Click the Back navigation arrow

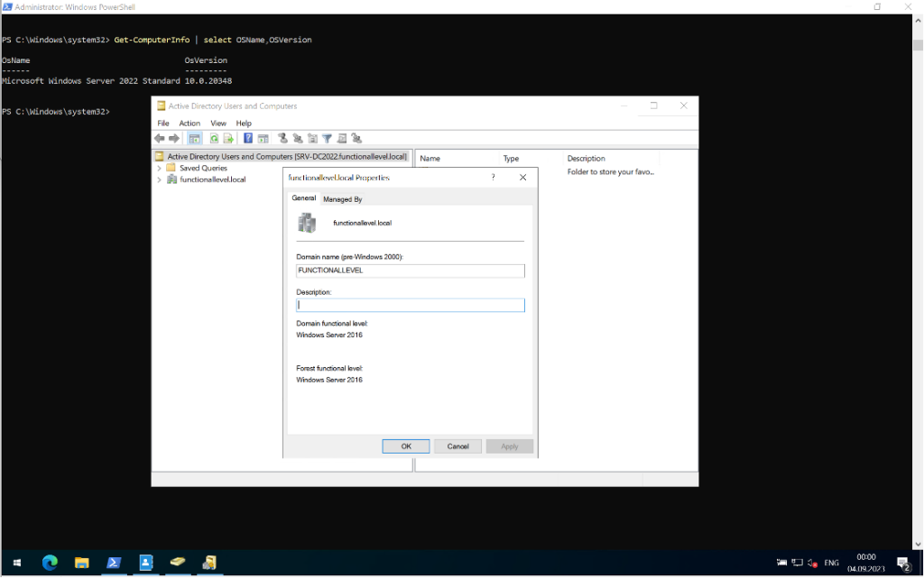point(160,138)
